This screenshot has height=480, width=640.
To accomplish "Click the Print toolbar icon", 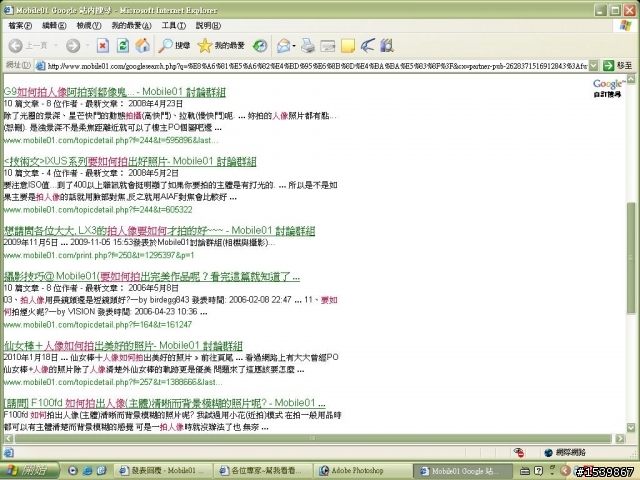I will click(308, 46).
